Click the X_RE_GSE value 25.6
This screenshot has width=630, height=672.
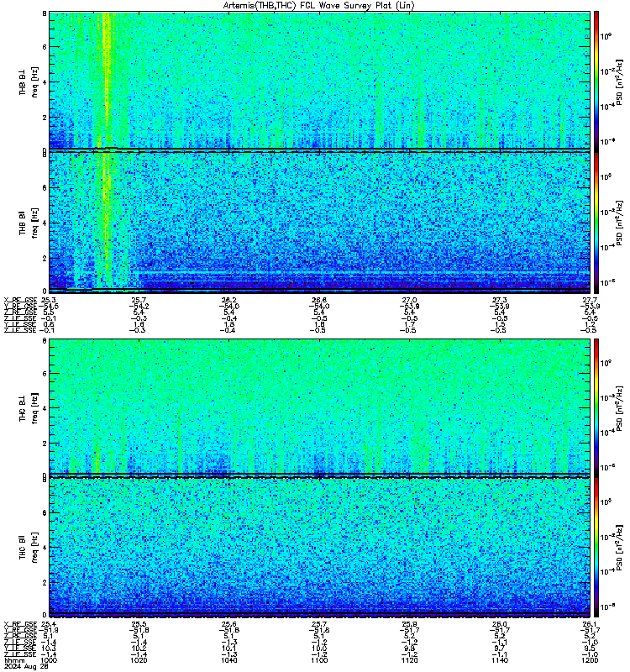pos(228,624)
